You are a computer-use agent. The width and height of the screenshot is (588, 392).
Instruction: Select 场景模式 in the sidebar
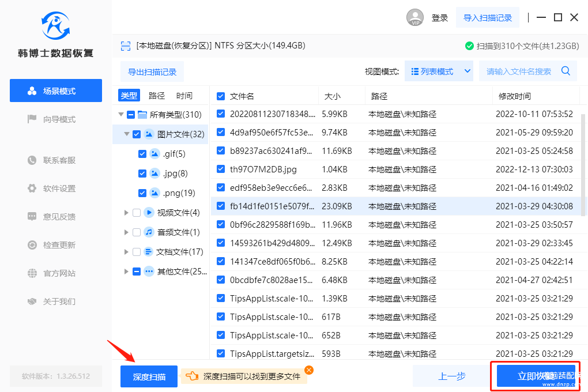click(x=56, y=91)
